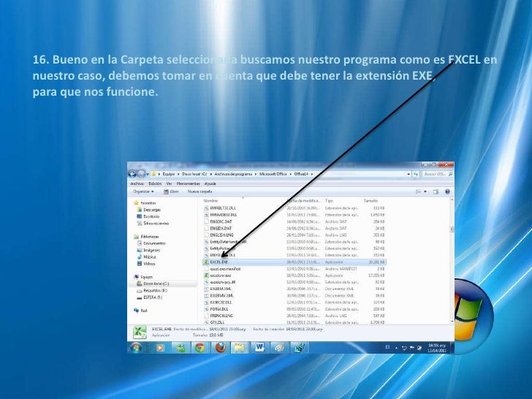Image resolution: width=532 pixels, height=399 pixels.
Task: Click the Excel icon in the details pane
Action: coord(140,332)
